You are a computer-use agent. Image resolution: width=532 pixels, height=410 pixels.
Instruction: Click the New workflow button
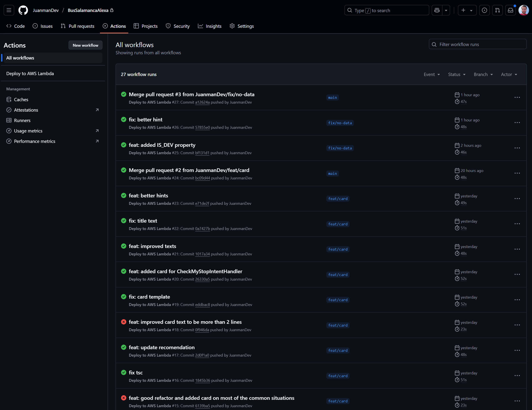(x=85, y=45)
